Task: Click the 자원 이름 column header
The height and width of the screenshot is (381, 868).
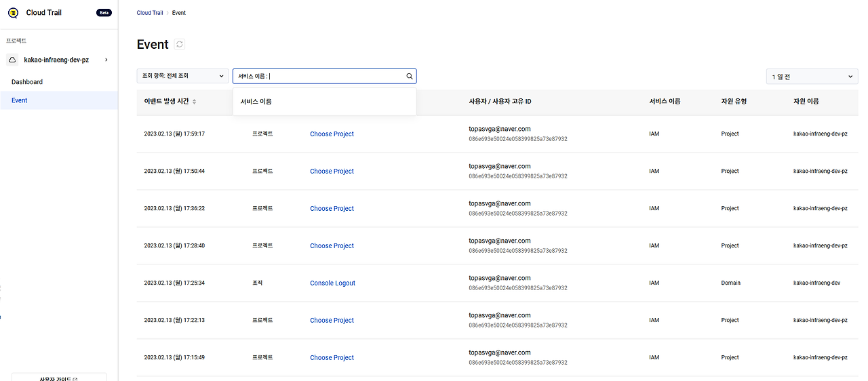Action: 806,102
